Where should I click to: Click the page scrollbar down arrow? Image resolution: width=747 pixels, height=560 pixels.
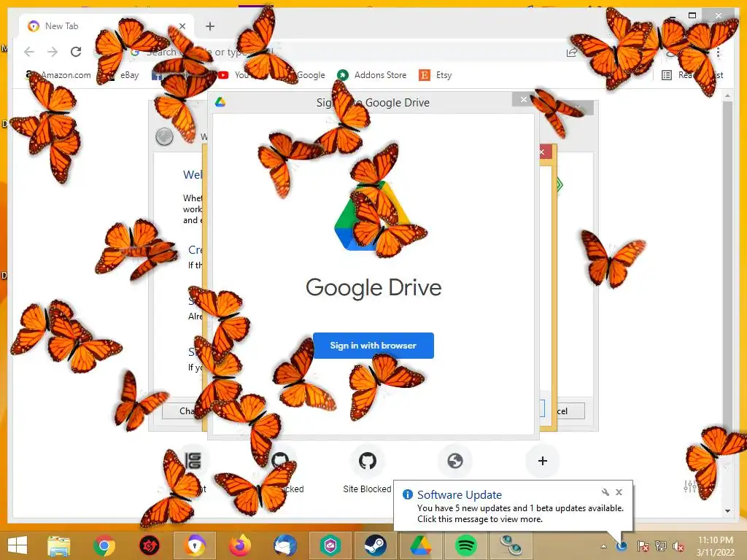coord(727,511)
